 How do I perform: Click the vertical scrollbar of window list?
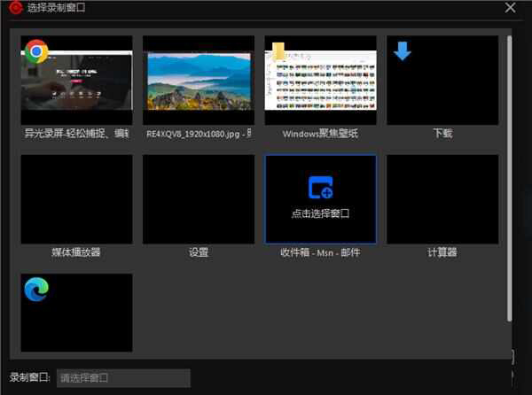tap(509, 177)
